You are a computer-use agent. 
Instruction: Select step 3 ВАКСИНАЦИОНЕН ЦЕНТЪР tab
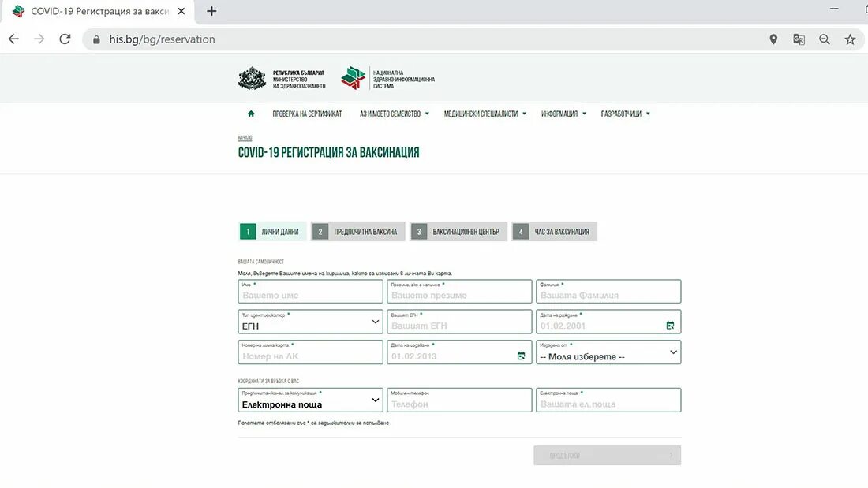point(458,231)
